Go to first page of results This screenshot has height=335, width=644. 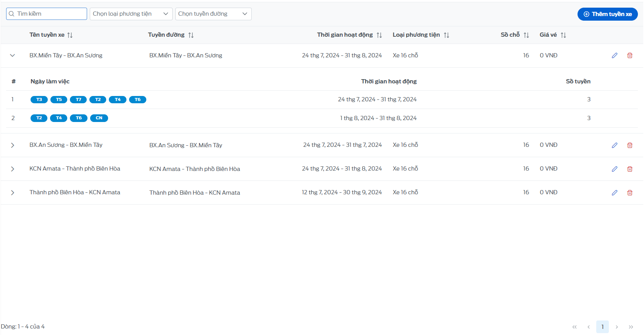pyautogui.click(x=574, y=327)
